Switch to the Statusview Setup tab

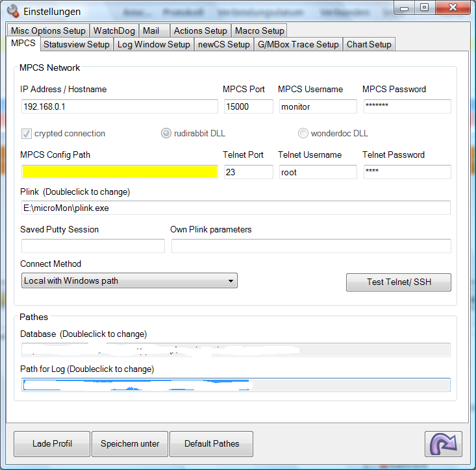pos(76,44)
